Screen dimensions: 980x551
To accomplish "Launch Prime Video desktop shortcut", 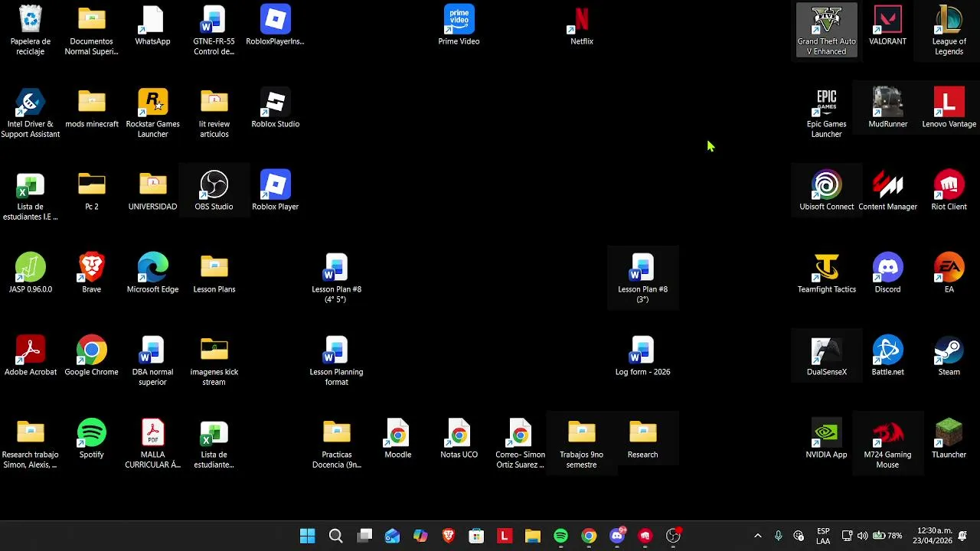I will tap(459, 26).
